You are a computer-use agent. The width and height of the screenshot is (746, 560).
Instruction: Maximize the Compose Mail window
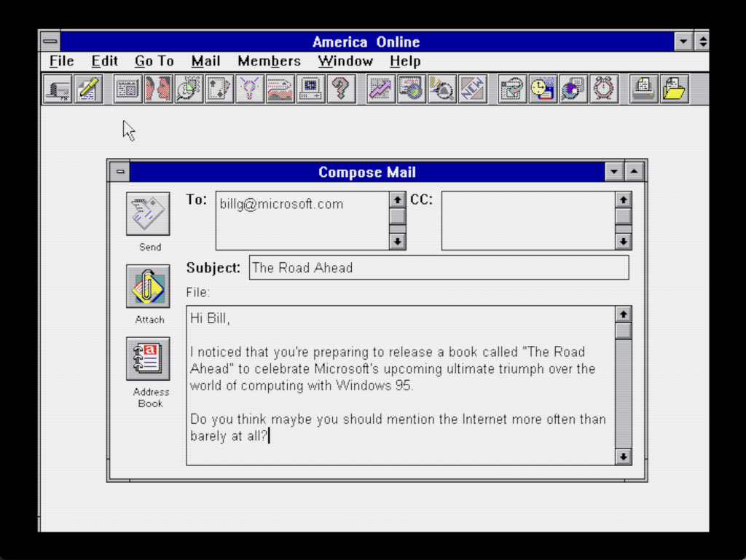[x=635, y=172]
